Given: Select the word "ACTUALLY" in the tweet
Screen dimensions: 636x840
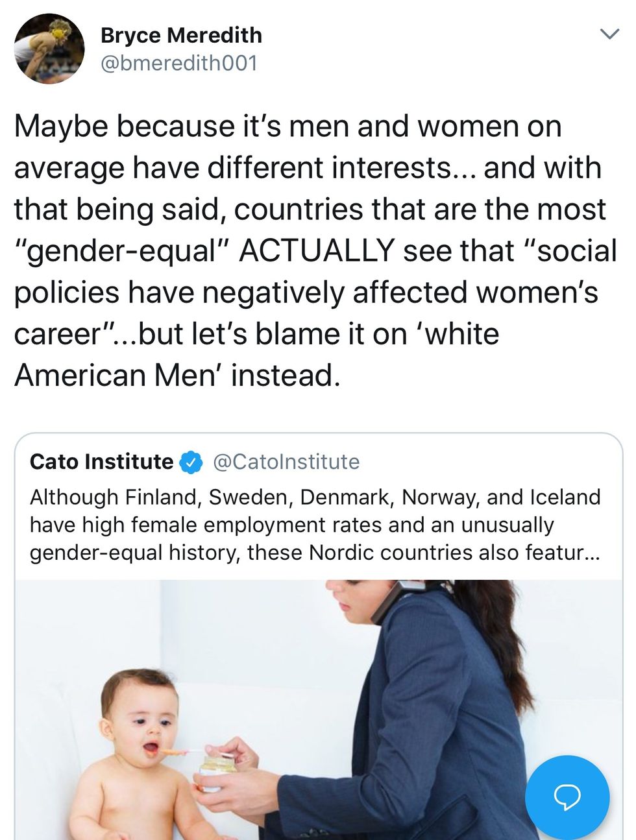Looking at the screenshot, I should (x=317, y=250).
